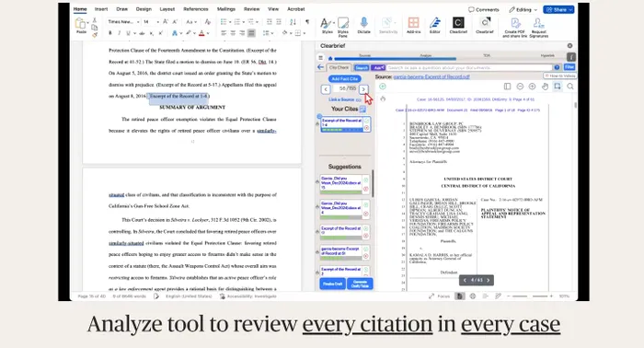
Task: Toggle Underline formatting
Action: (x=128, y=33)
